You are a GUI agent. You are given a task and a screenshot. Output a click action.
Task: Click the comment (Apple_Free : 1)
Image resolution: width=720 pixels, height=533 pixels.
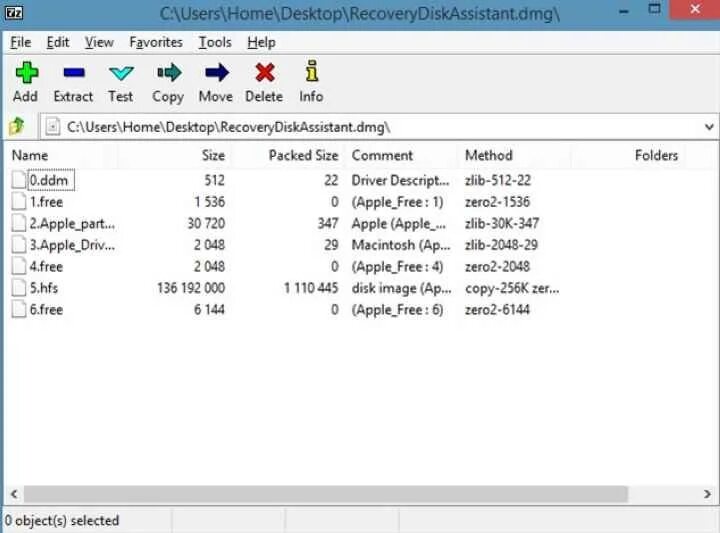(x=397, y=202)
